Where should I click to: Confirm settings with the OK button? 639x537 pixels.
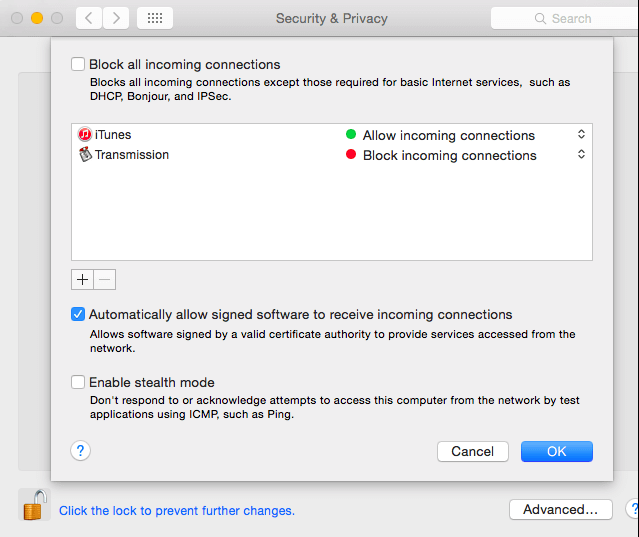[557, 451]
